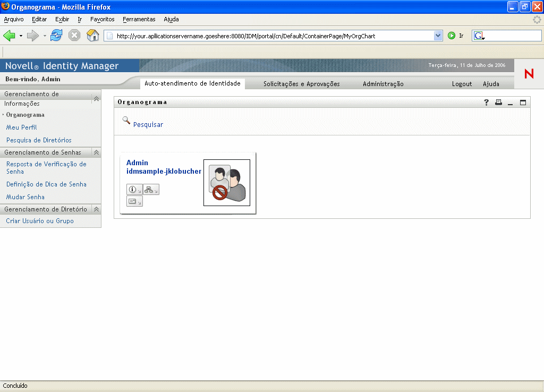This screenshot has height=392, width=544.
Task: Click the Google search engine icon
Action: click(479, 36)
